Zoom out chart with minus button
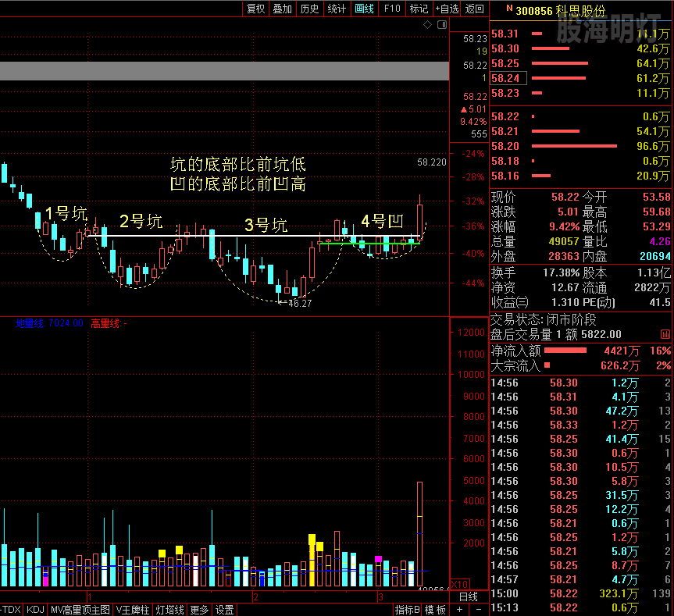This screenshot has width=674, height=616. coord(479,610)
